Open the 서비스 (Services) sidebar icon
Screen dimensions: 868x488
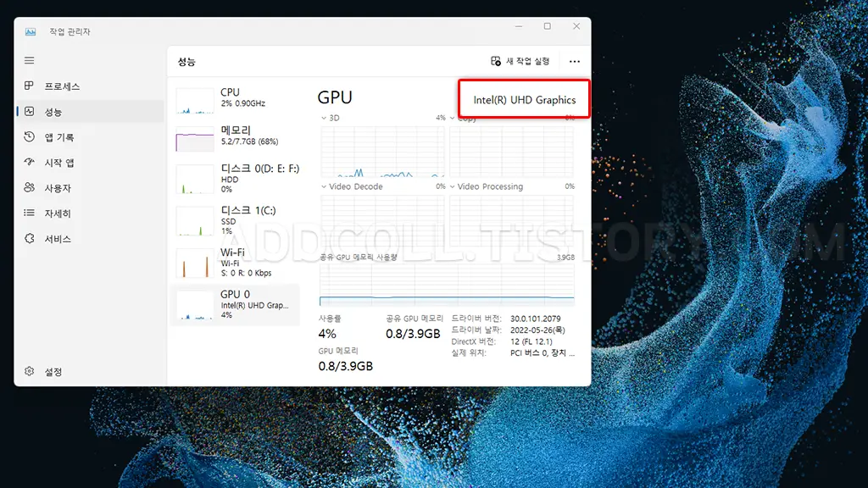pos(29,238)
